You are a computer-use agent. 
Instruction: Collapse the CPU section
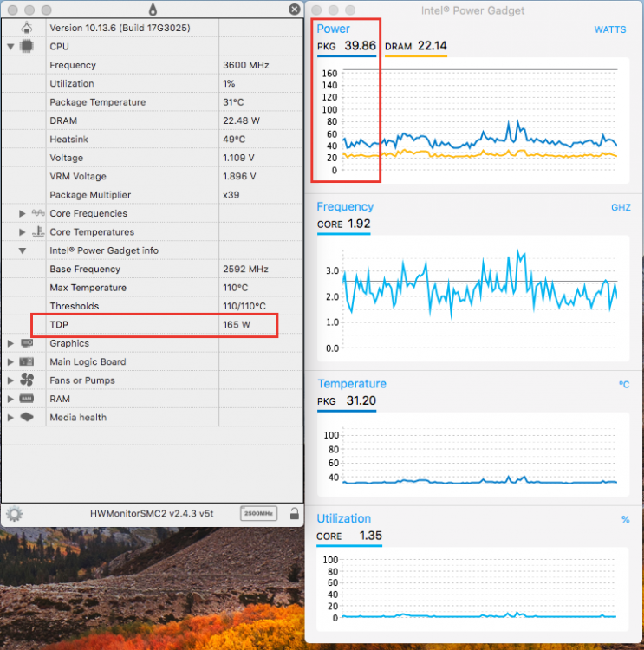coord(10,47)
